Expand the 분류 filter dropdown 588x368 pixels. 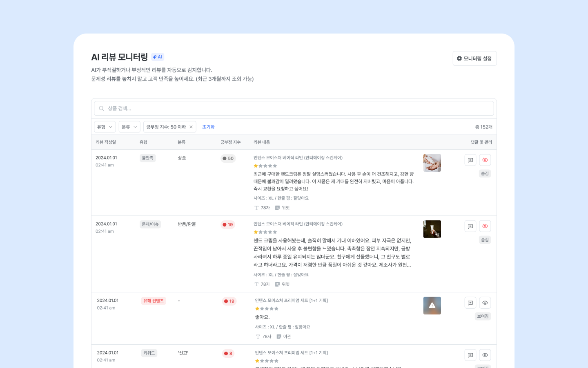point(129,127)
